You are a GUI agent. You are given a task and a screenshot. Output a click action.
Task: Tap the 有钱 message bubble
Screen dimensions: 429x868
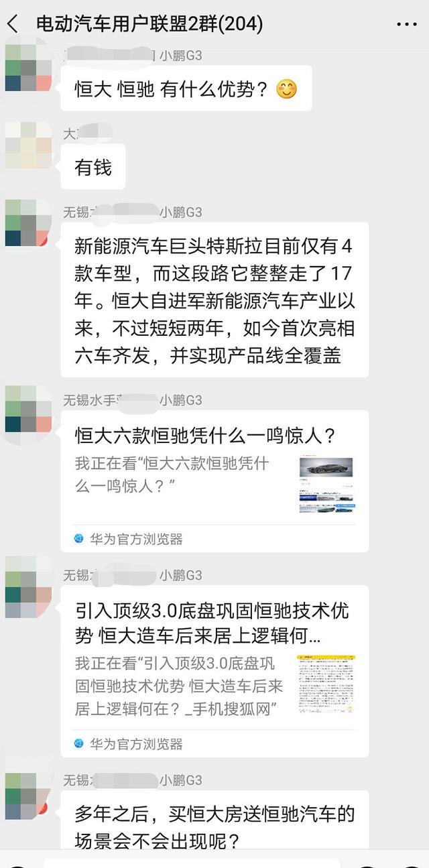[93, 167]
